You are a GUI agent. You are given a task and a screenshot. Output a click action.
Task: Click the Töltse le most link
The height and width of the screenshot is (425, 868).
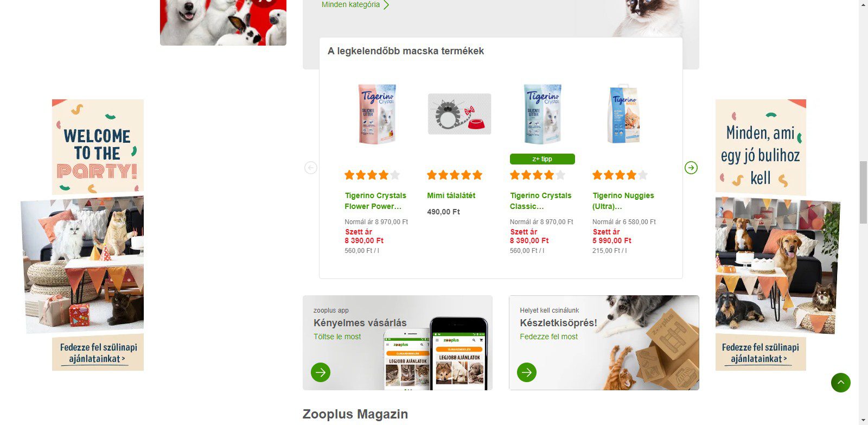click(x=337, y=337)
